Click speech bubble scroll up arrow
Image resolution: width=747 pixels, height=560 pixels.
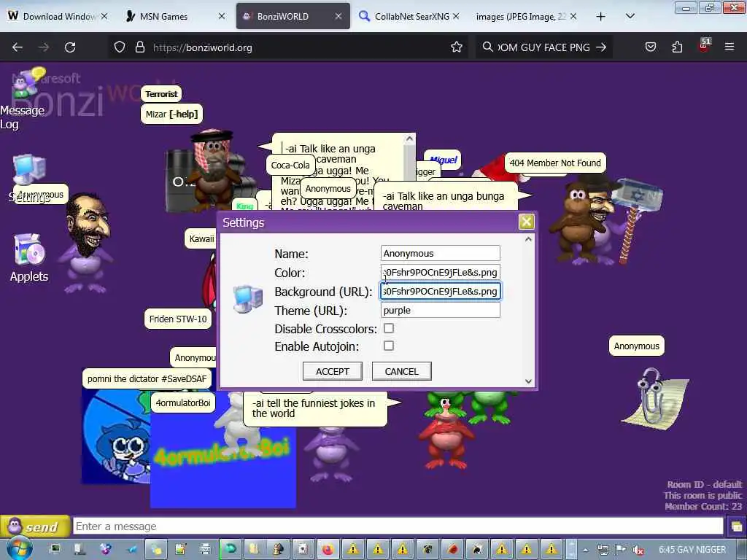pyautogui.click(x=409, y=139)
